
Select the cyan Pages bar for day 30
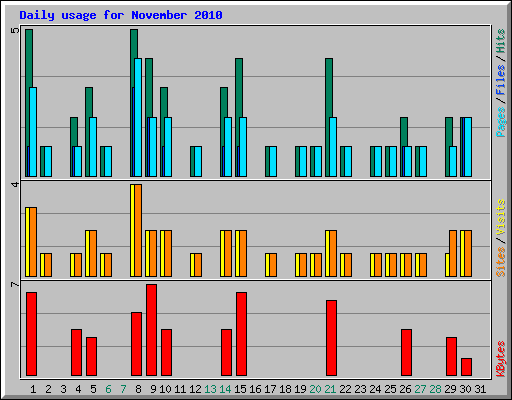(x=468, y=147)
